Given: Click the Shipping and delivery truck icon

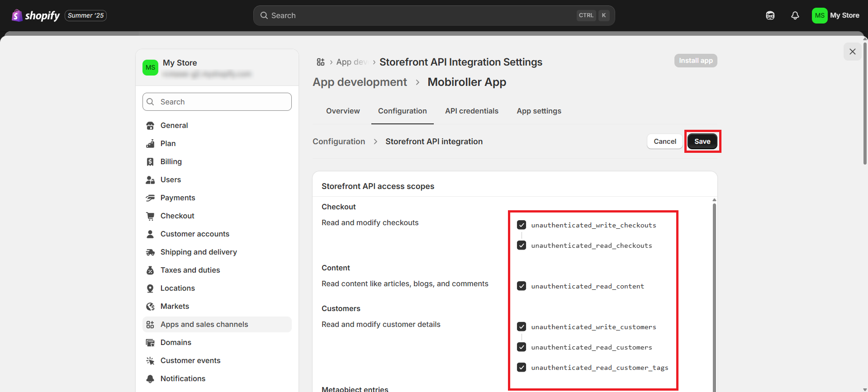Looking at the screenshot, I should pyautogui.click(x=150, y=252).
